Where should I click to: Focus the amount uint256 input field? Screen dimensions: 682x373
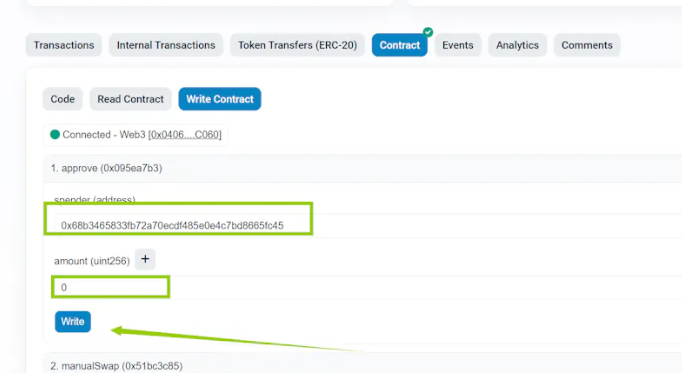[x=368, y=287]
